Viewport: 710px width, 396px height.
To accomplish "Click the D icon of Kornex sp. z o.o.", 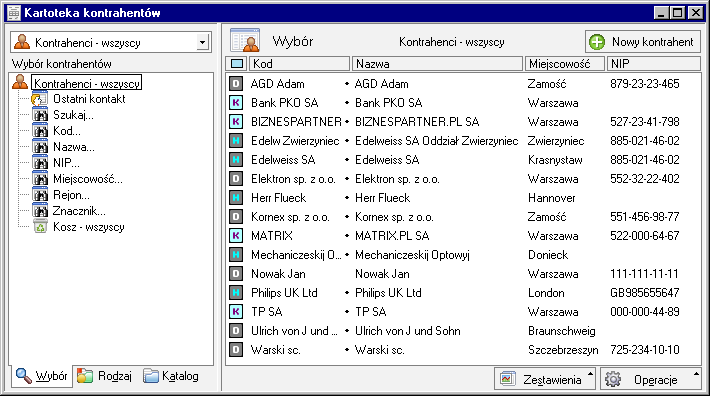I will [235, 217].
